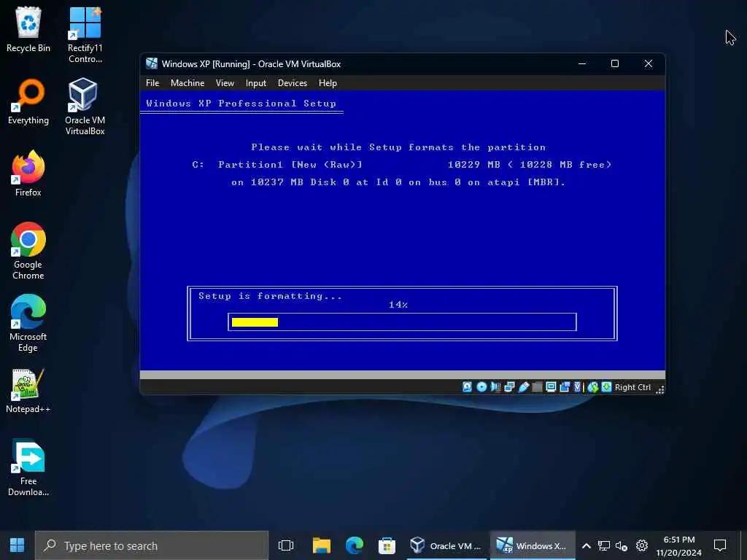Open File Explorer from taskbar
Image resolution: width=747 pixels, height=560 pixels.
[322, 545]
